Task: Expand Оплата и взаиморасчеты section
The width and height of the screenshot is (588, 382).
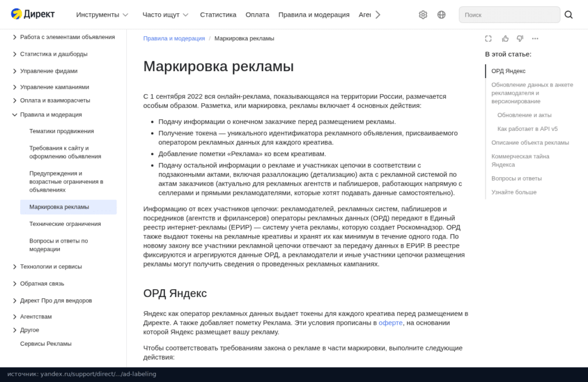Action: coord(51,100)
